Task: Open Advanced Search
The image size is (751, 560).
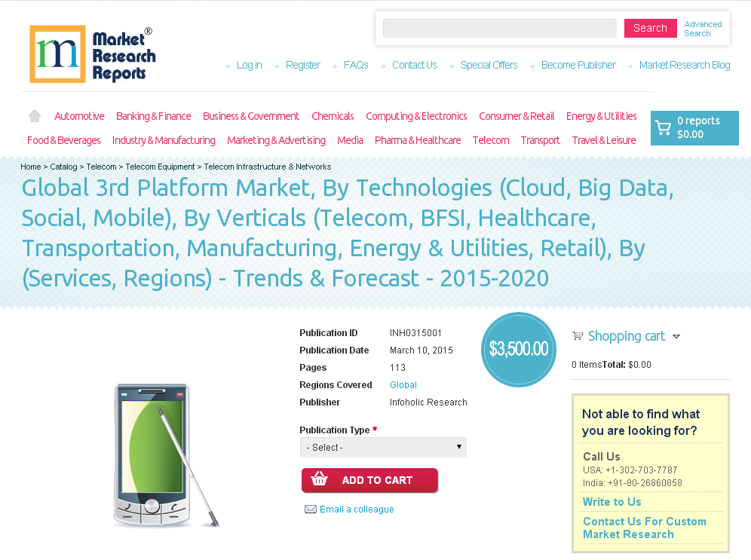Action: pyautogui.click(x=703, y=29)
